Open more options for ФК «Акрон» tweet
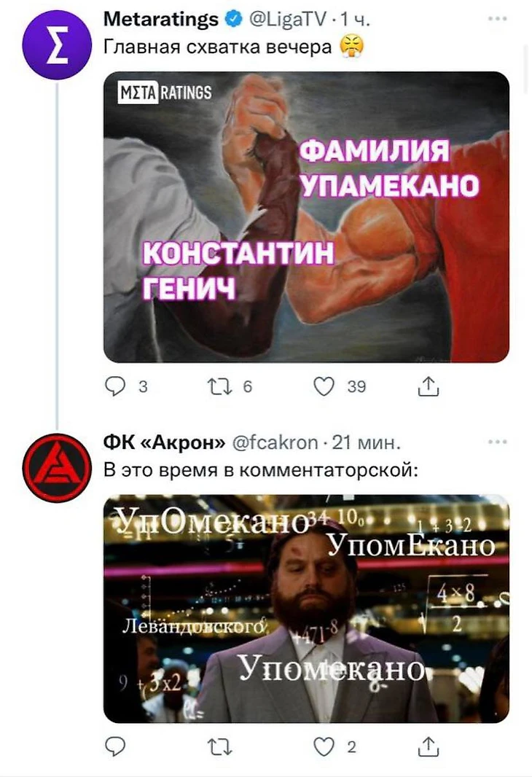The height and width of the screenshot is (777, 532). tap(497, 442)
